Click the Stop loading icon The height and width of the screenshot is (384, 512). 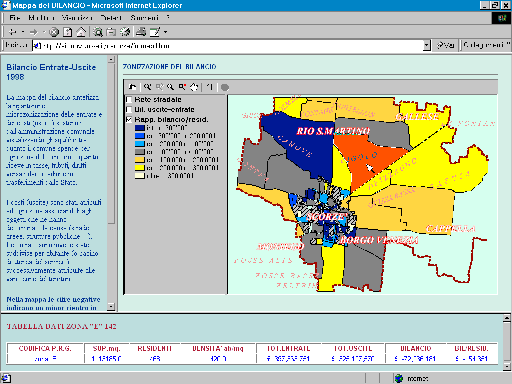(54, 32)
